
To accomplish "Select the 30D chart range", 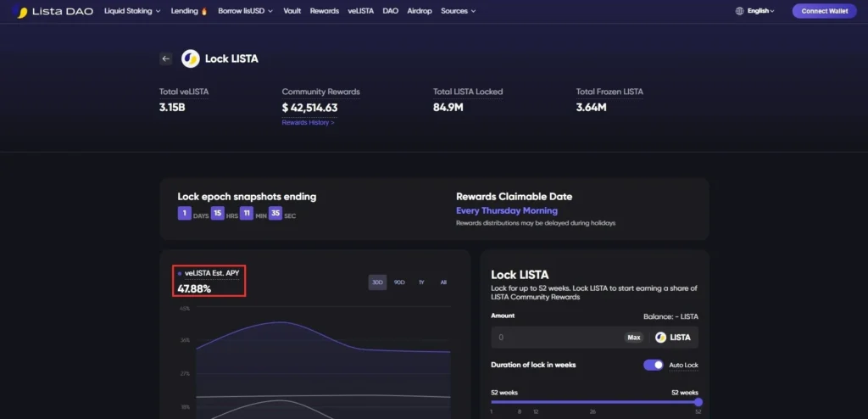I will point(377,282).
